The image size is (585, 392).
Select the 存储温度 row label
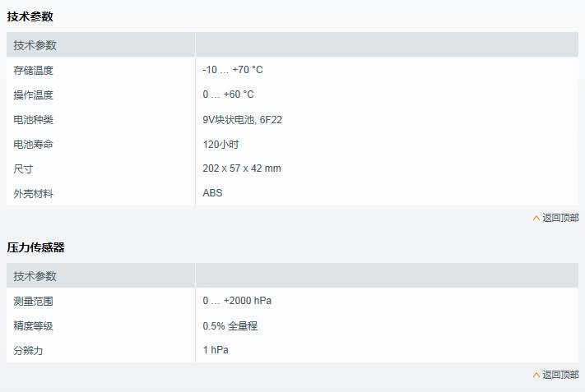34,70
